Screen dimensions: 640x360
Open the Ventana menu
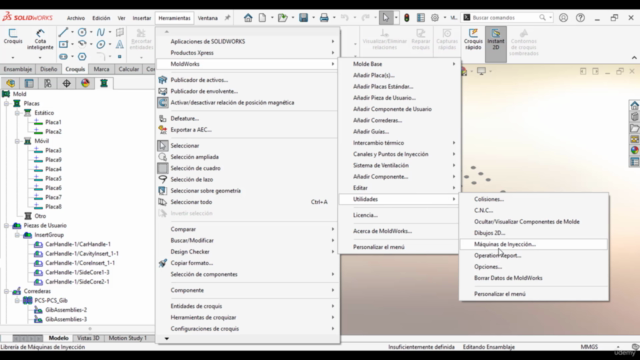pos(207,18)
